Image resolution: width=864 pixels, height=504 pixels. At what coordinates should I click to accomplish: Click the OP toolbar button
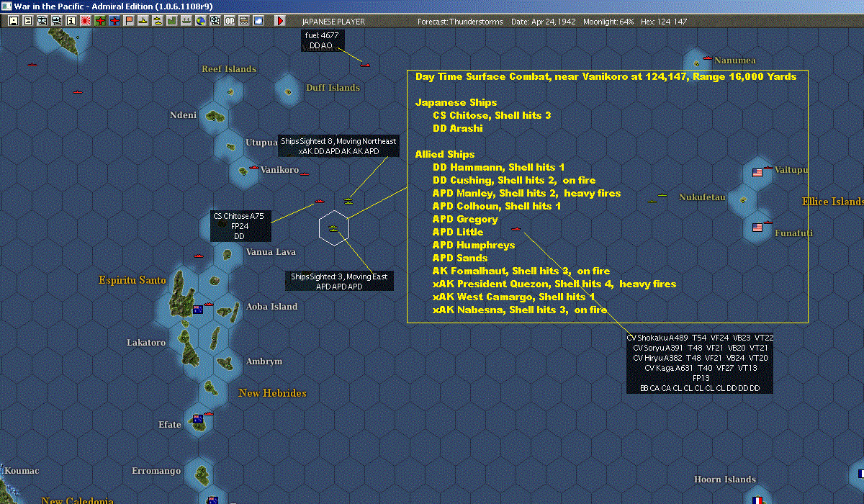coord(229,21)
